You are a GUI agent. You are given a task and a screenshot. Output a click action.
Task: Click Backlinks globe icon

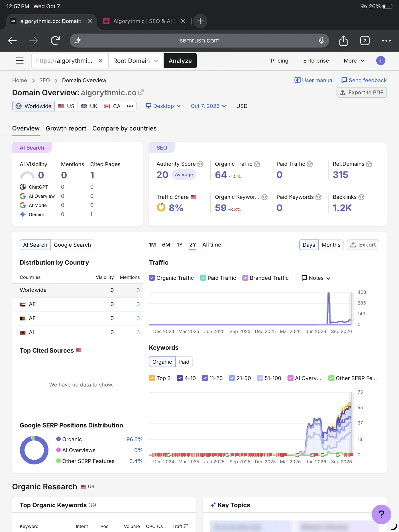point(361,197)
